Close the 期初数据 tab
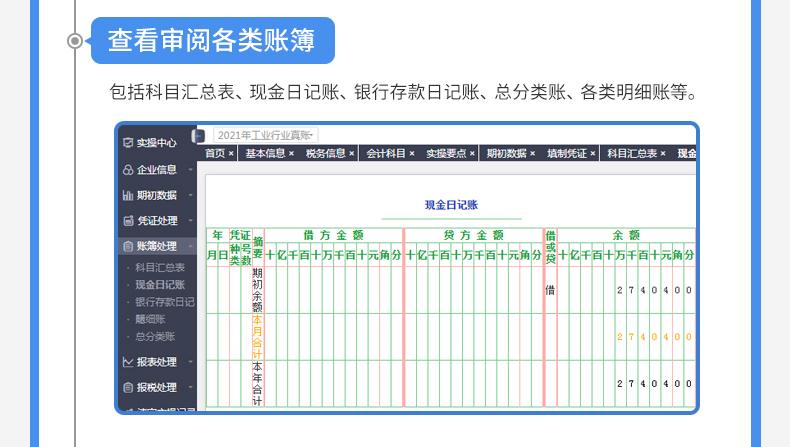 tap(533, 154)
